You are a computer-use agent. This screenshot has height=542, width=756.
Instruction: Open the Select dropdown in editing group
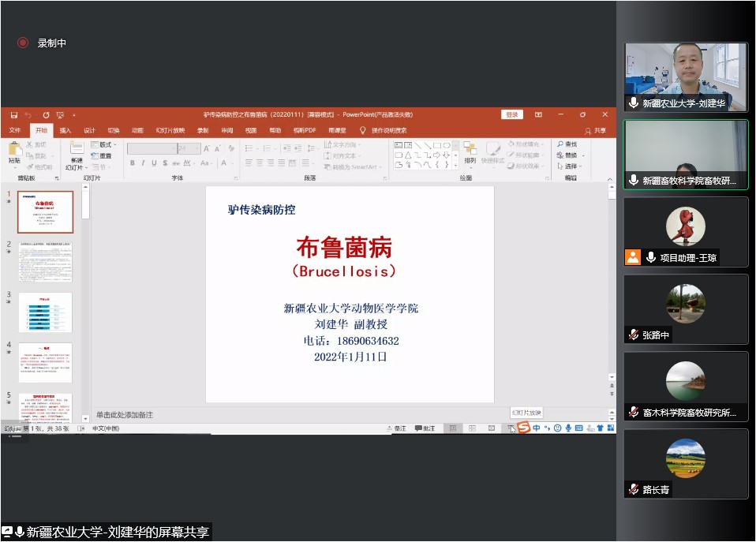tap(568, 166)
